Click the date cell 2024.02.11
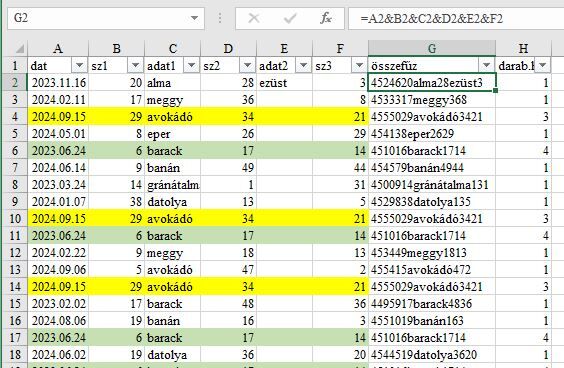 click(58, 100)
